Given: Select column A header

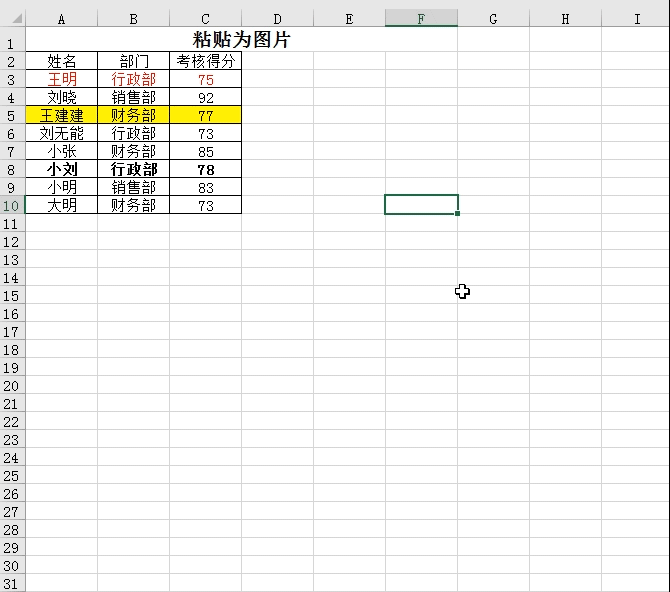Looking at the screenshot, I should [62, 19].
